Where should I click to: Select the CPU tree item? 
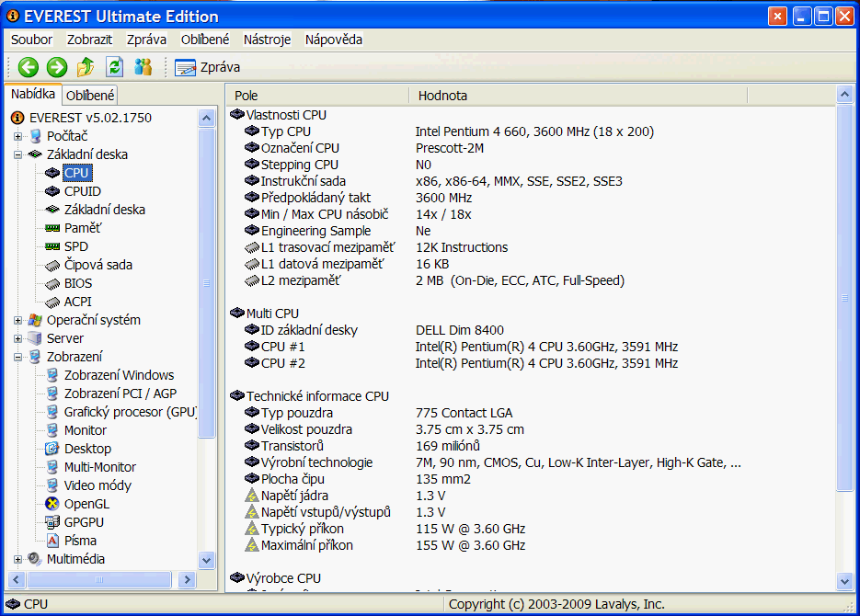76,173
